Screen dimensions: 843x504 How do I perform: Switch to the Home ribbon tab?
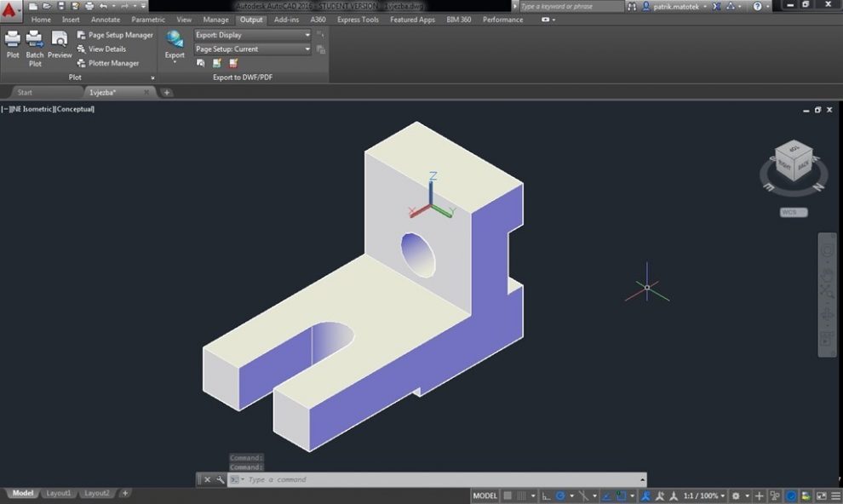click(41, 20)
